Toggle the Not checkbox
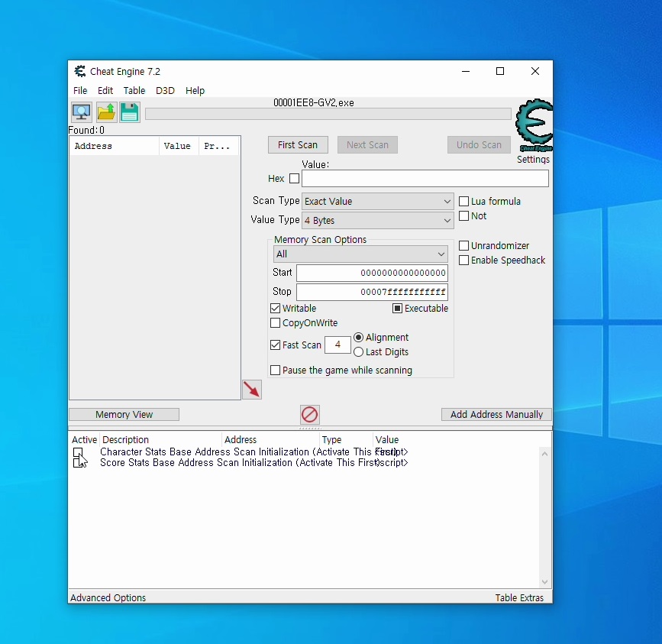 coord(463,215)
